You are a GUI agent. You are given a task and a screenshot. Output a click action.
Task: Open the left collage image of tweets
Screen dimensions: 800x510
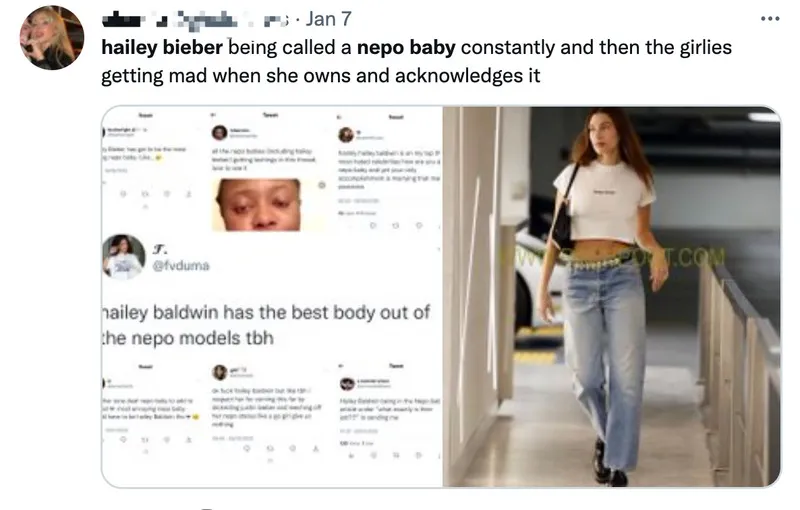[x=272, y=296]
